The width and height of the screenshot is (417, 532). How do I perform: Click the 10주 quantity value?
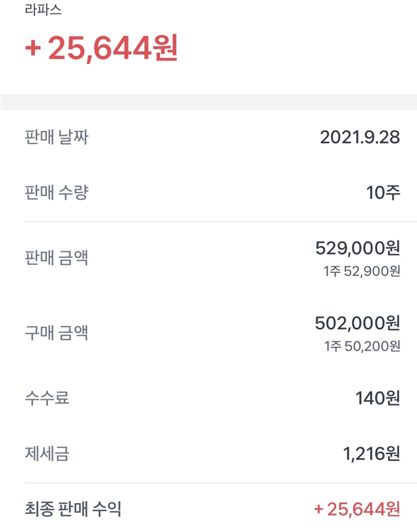383,193
